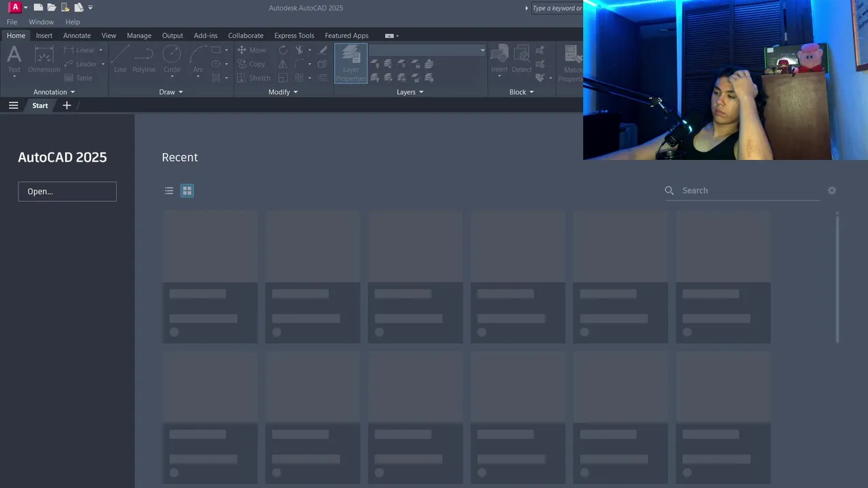This screenshot has width=868, height=488.
Task: Expand the Block panel dropdown
Action: (x=521, y=92)
